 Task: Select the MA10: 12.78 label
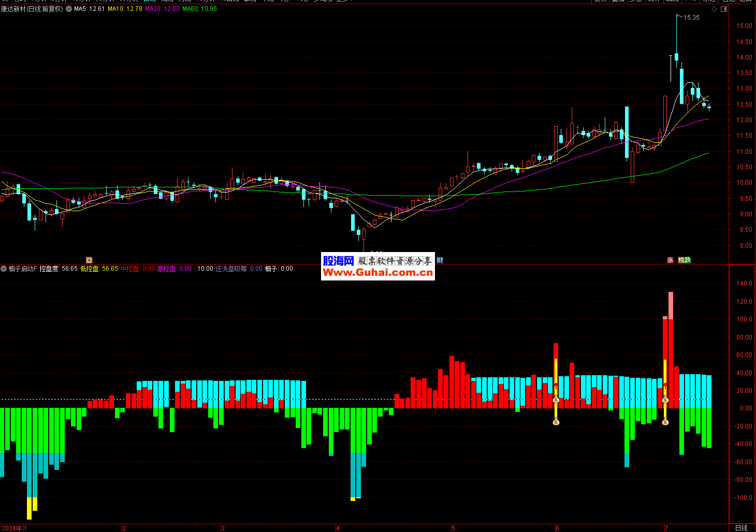click(x=125, y=9)
